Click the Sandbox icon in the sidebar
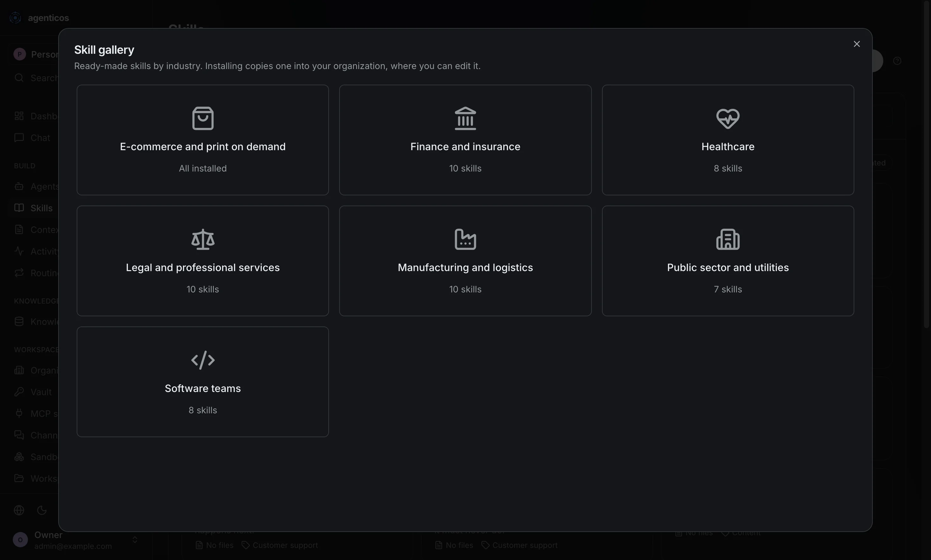Screen dimensions: 931x560 coord(19,457)
